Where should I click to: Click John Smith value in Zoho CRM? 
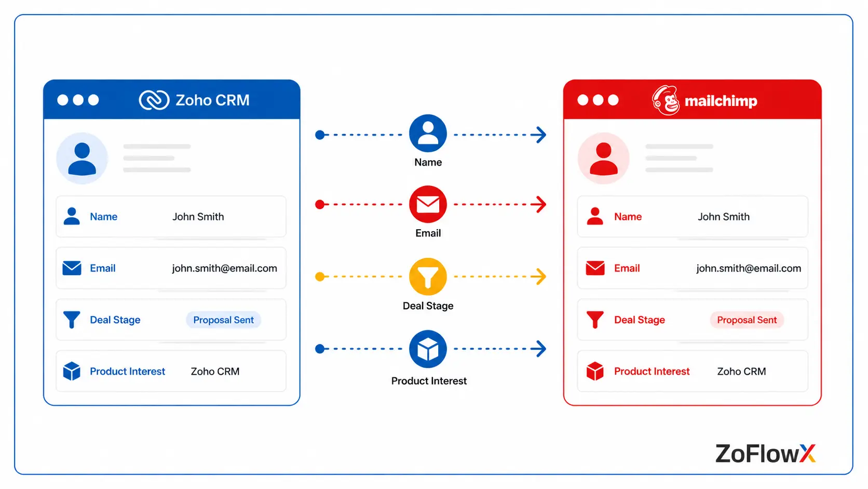click(198, 216)
